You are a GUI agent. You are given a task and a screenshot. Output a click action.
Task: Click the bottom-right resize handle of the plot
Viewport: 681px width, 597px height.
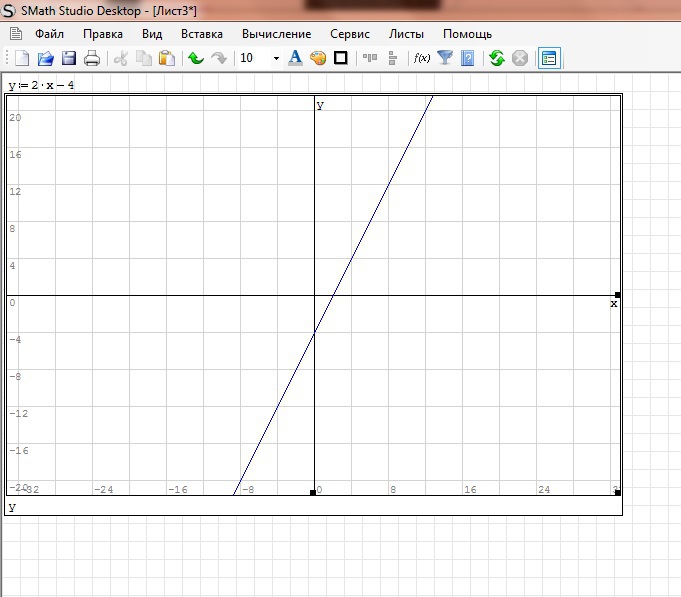pyautogui.click(x=617, y=492)
